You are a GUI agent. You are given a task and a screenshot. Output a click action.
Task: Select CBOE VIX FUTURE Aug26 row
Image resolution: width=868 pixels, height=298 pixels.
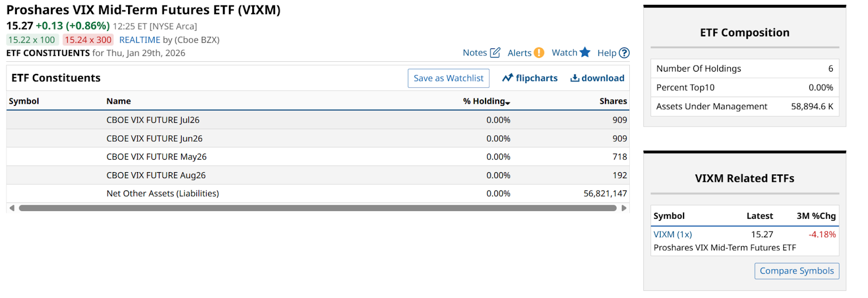tap(318, 175)
